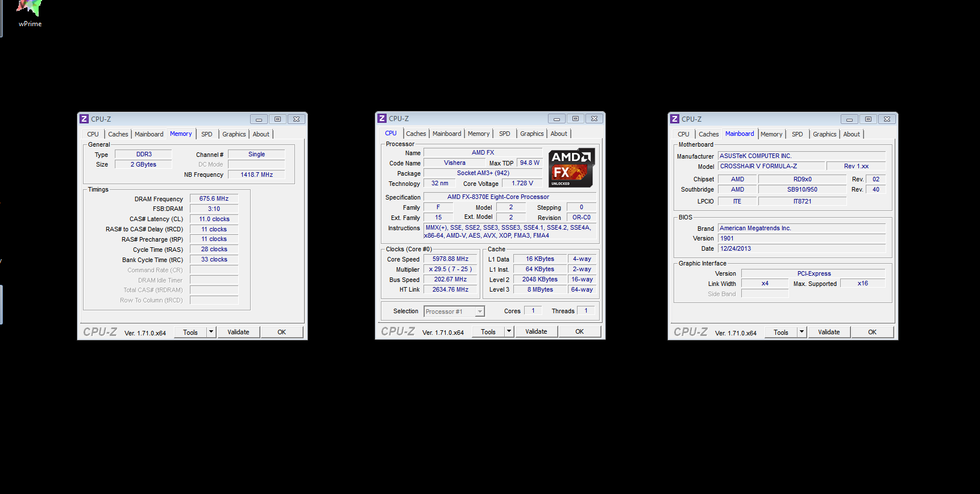Click the Tools button in the middle CPU window
980x494 pixels.
(488, 331)
